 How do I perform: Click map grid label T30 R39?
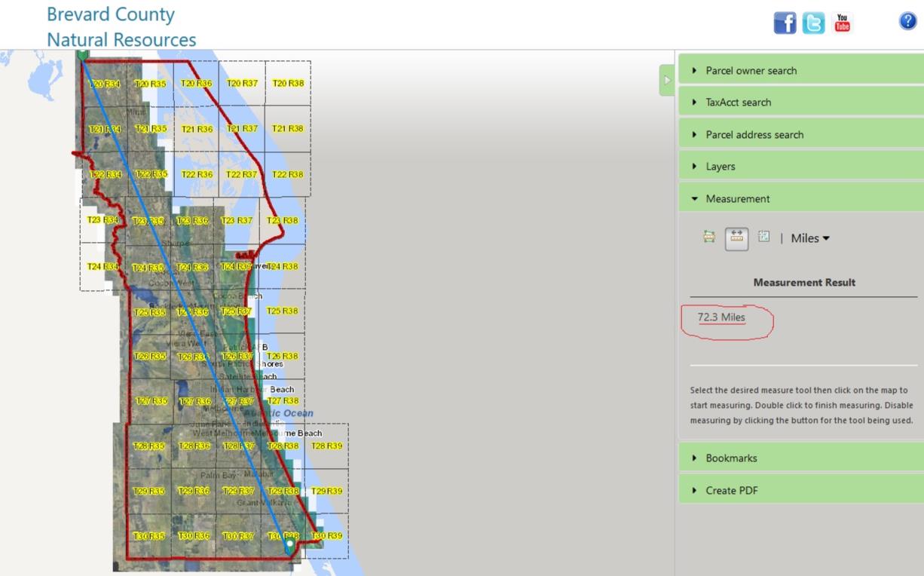click(327, 535)
